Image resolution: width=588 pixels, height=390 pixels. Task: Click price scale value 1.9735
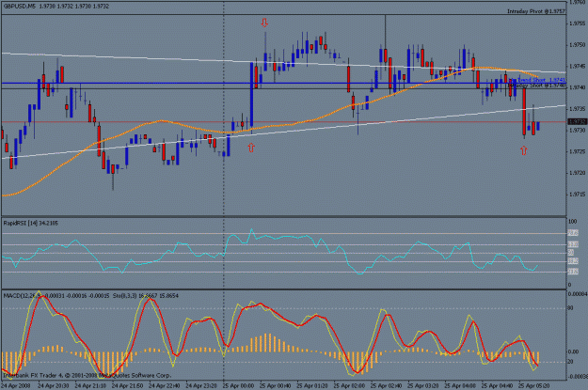pos(577,109)
